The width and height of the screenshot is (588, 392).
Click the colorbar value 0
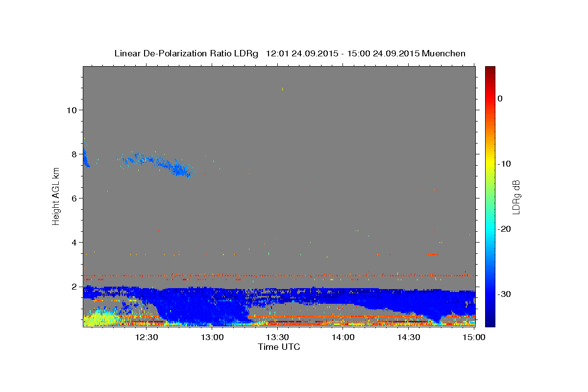(x=500, y=98)
